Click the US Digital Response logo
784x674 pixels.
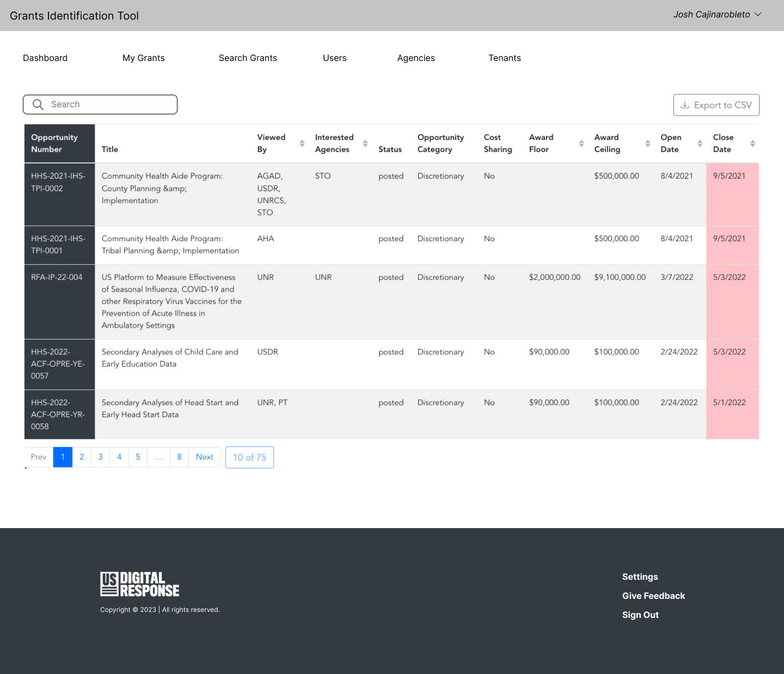coord(139,584)
